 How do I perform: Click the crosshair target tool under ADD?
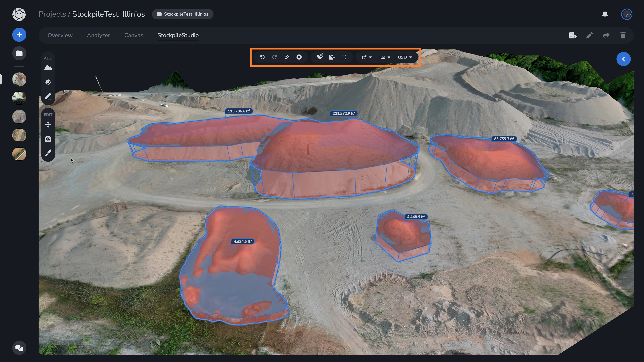[48, 82]
